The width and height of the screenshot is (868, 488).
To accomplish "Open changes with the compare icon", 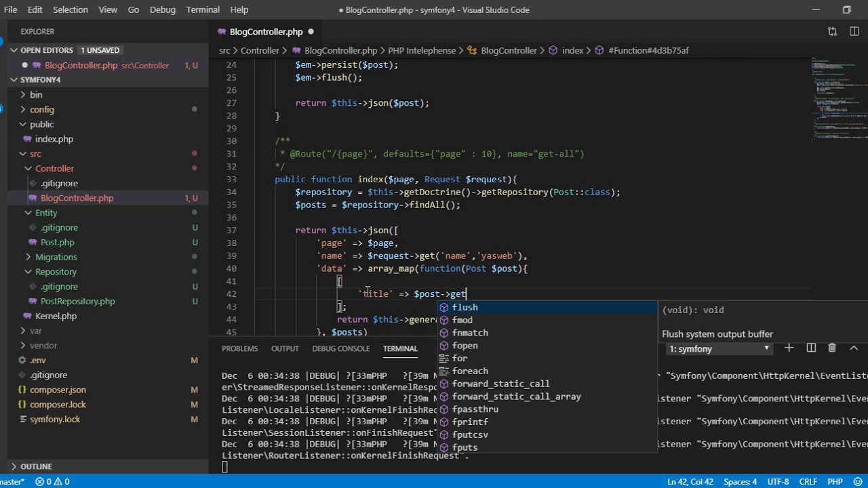I will (832, 31).
